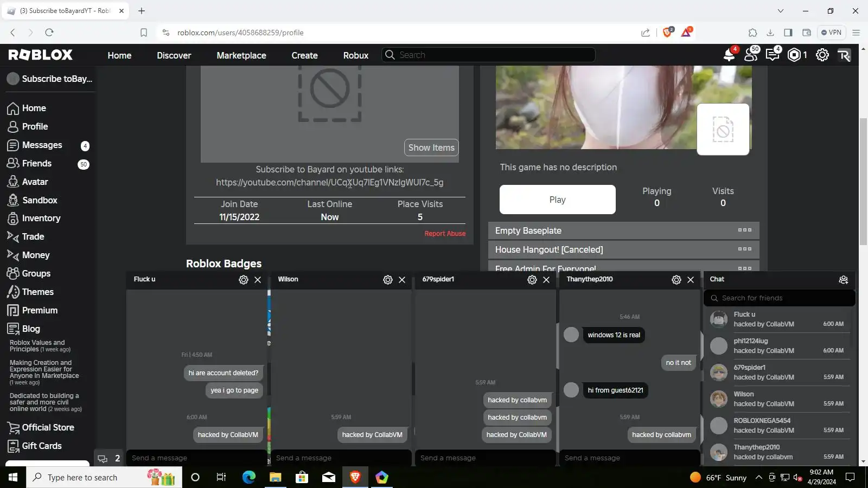Open Discover in top navigation

click(x=174, y=55)
